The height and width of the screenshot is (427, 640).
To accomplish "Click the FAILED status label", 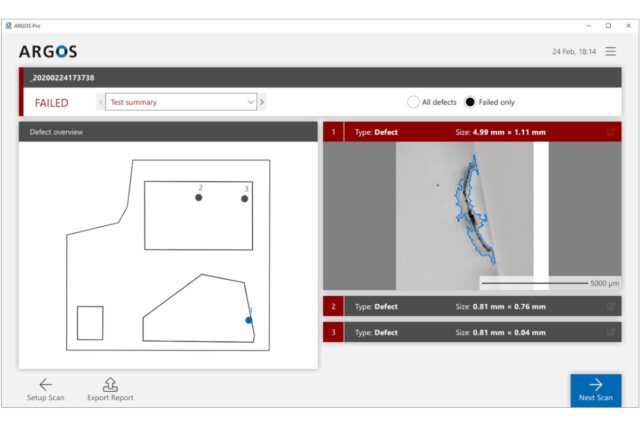I will point(51,103).
